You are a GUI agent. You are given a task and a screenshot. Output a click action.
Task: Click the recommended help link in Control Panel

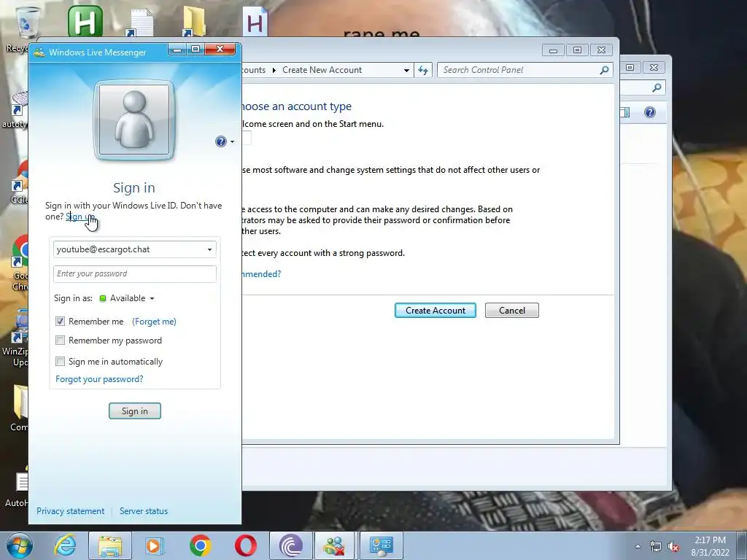pyautogui.click(x=261, y=274)
